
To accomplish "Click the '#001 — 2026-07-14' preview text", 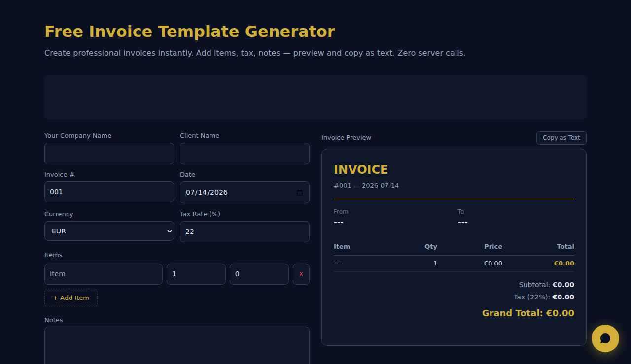I will [366, 186].
